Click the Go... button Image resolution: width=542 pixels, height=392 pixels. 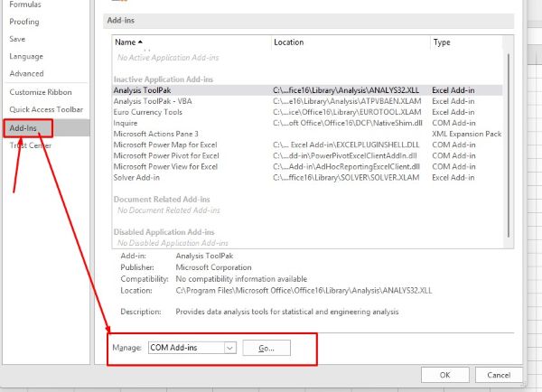point(266,348)
